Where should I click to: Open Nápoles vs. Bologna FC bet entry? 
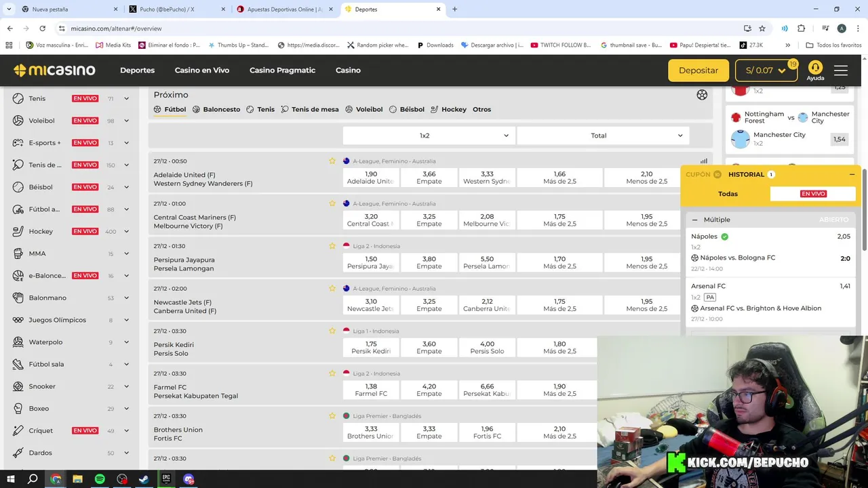[x=770, y=252]
